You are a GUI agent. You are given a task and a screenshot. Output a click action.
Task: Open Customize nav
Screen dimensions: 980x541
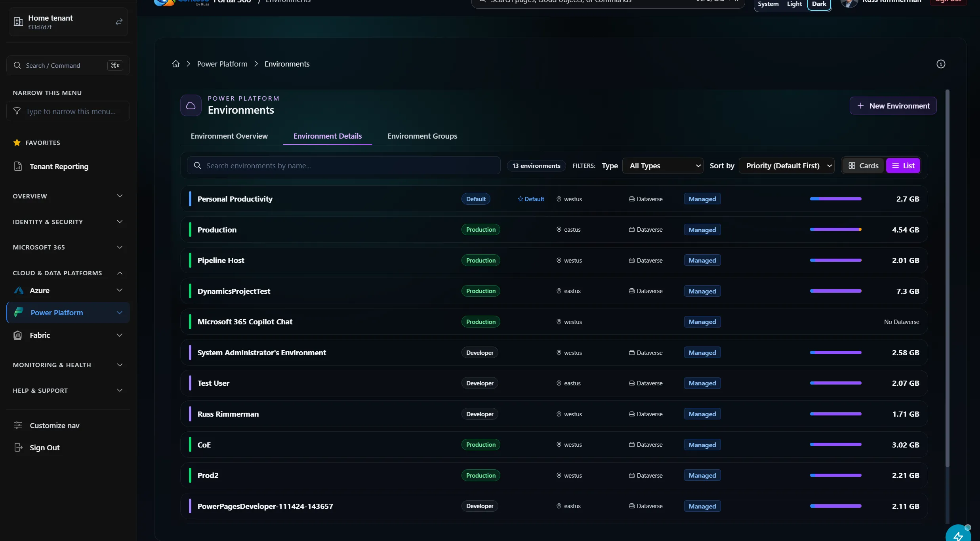68,425
